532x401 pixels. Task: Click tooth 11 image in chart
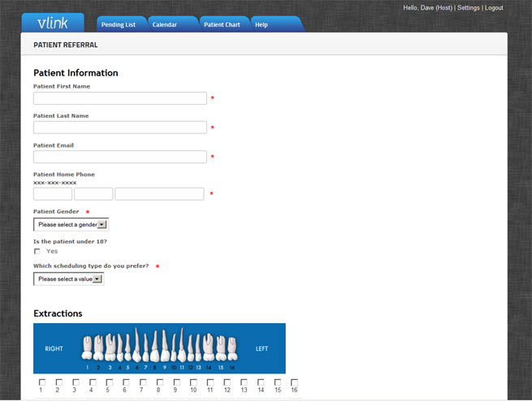point(182,345)
